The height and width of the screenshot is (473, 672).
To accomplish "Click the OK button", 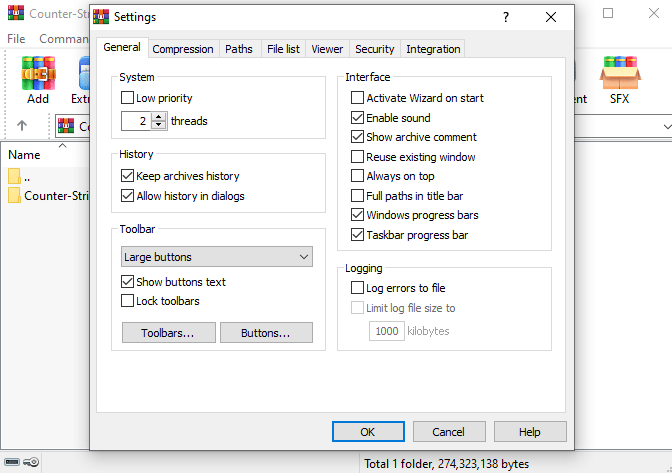I will [368, 431].
